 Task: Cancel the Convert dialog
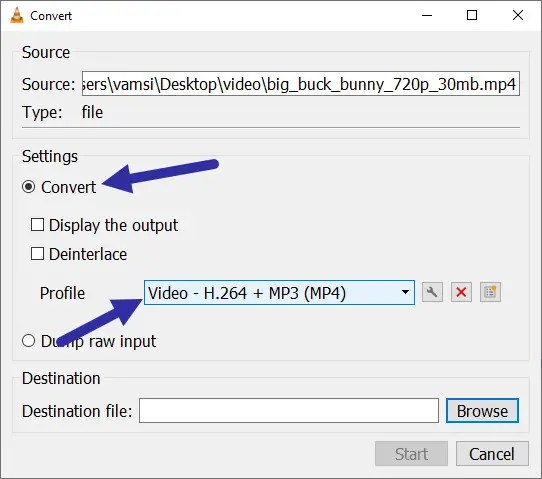(x=492, y=453)
